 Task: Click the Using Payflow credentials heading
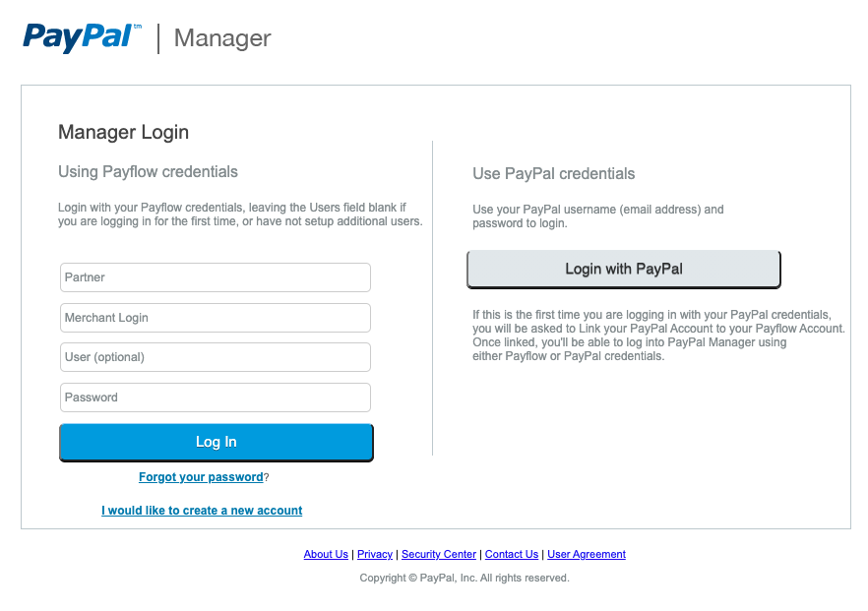pos(148,171)
